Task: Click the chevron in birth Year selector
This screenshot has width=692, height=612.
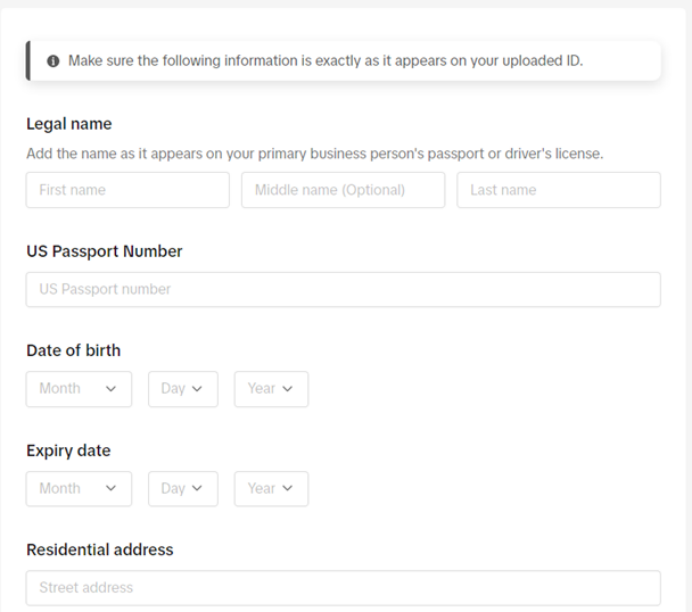Action: click(x=287, y=389)
